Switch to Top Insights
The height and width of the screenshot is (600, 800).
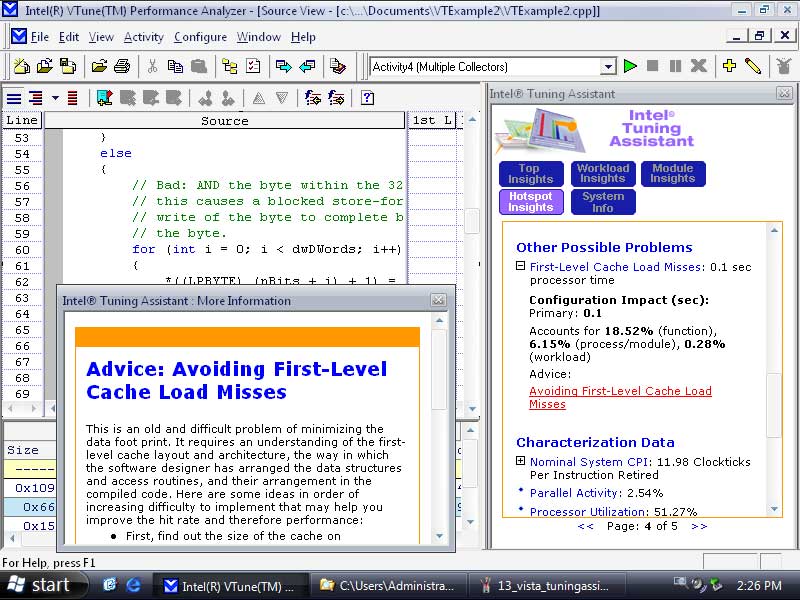coord(531,174)
